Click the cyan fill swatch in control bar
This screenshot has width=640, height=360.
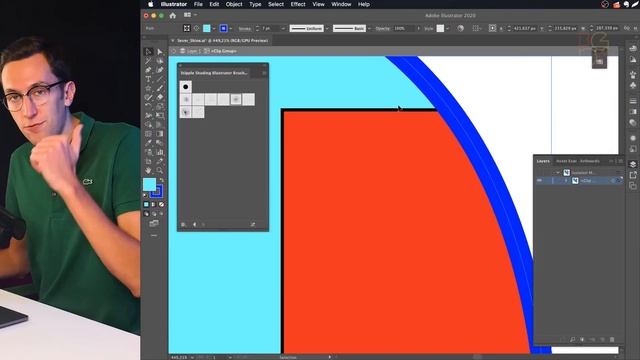click(207, 28)
